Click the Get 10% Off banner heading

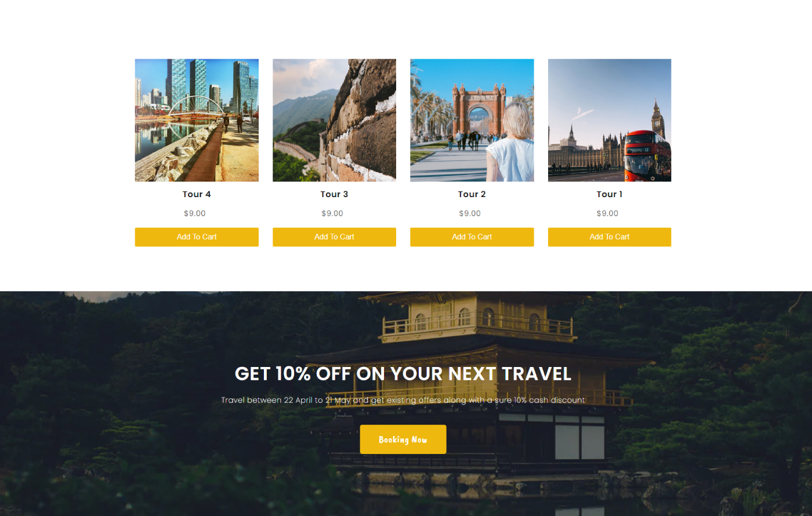tap(403, 374)
